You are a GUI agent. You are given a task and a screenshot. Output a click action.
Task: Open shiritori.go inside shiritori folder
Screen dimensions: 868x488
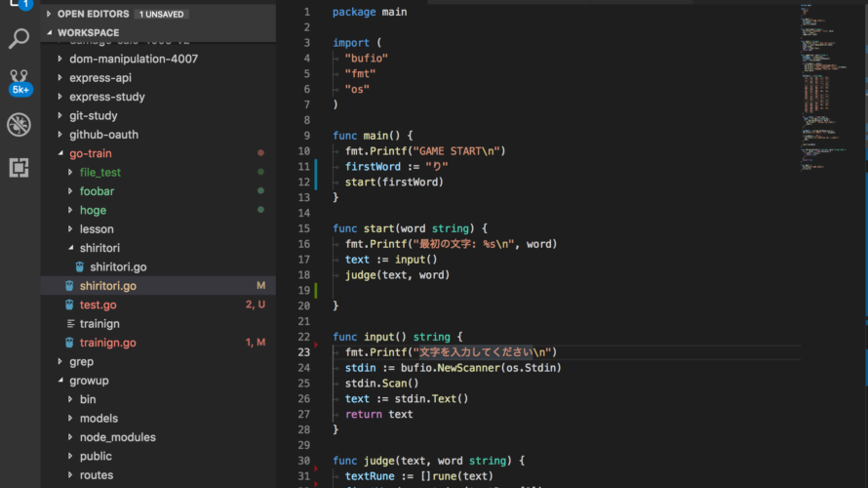coord(118,267)
